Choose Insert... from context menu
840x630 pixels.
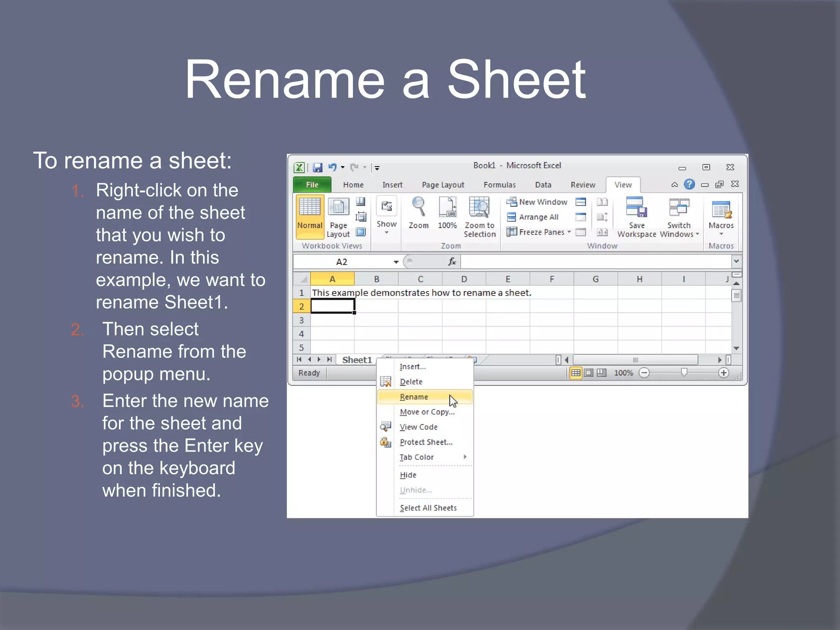tap(425, 367)
